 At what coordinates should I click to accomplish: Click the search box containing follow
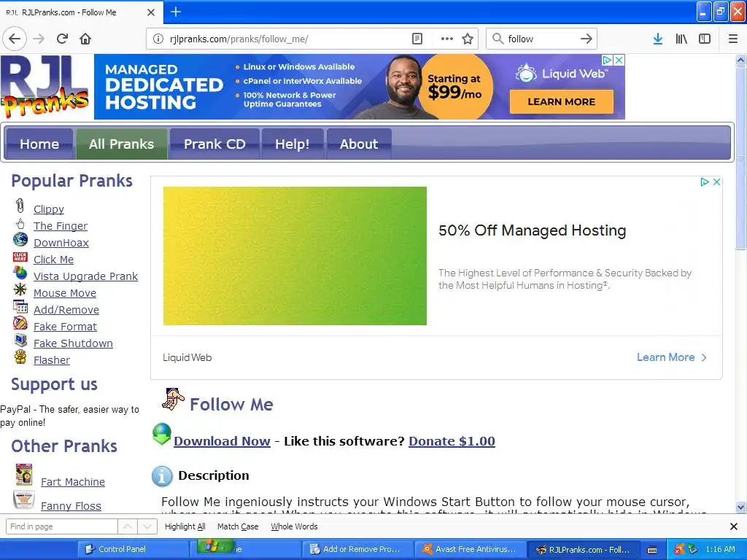click(541, 39)
